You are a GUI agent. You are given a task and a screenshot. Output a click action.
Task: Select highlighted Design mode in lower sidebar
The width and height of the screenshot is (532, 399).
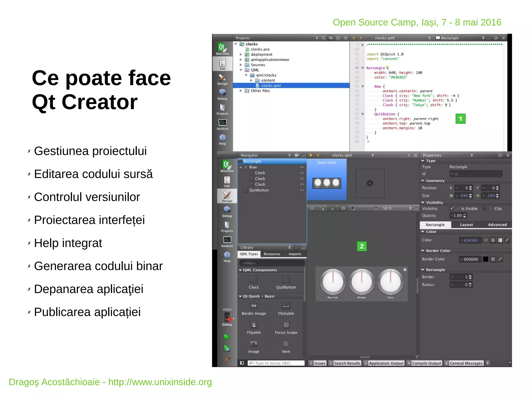227,196
